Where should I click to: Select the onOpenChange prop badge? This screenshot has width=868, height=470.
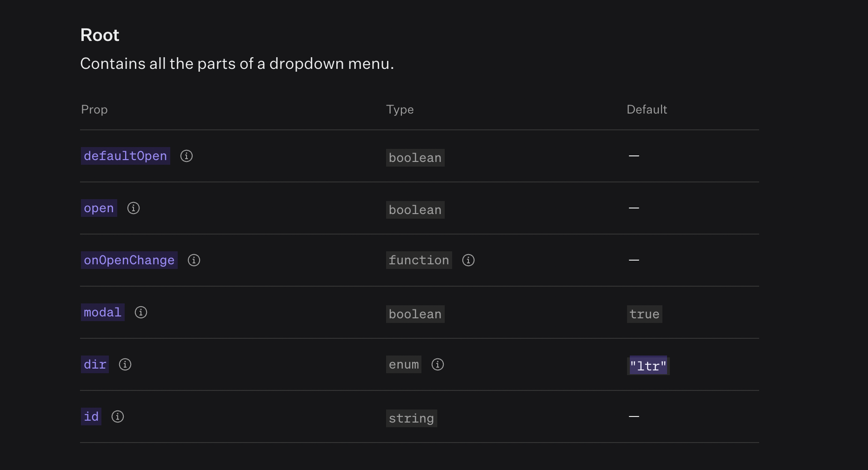pyautogui.click(x=129, y=260)
